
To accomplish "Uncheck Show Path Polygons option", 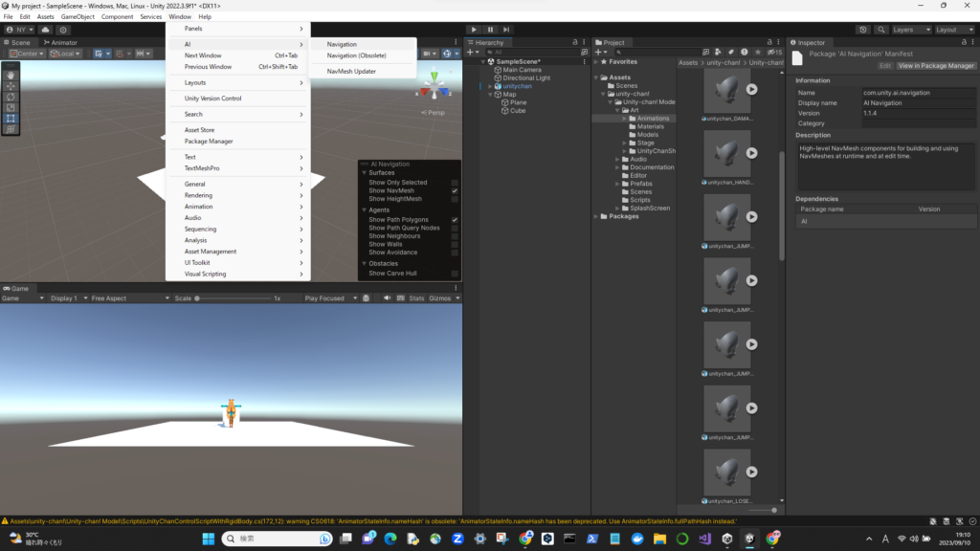I will point(455,220).
